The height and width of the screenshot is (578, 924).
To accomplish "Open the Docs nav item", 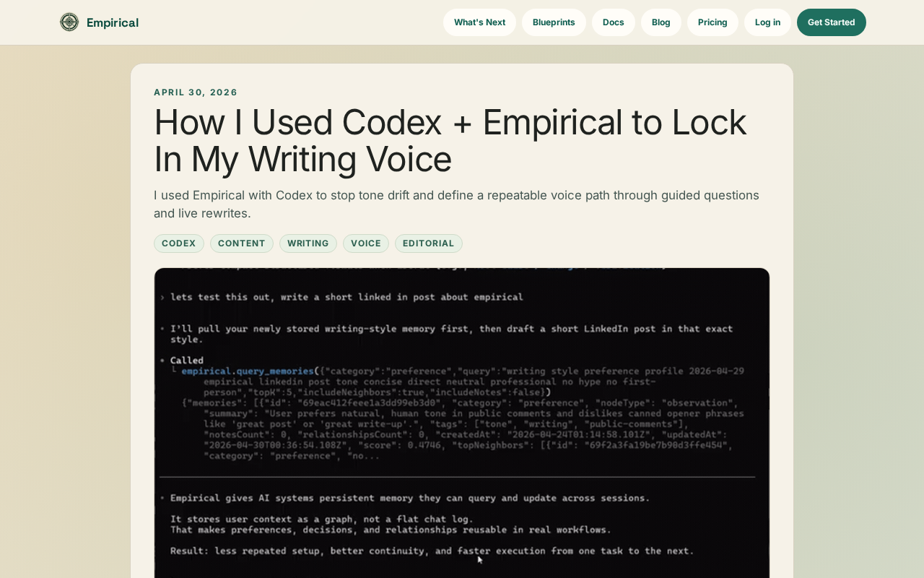I will point(614,22).
